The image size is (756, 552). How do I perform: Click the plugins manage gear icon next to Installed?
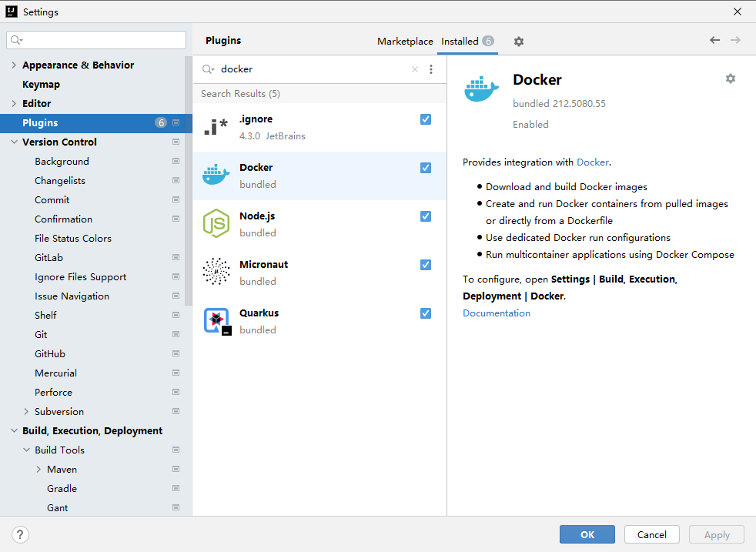coord(518,42)
